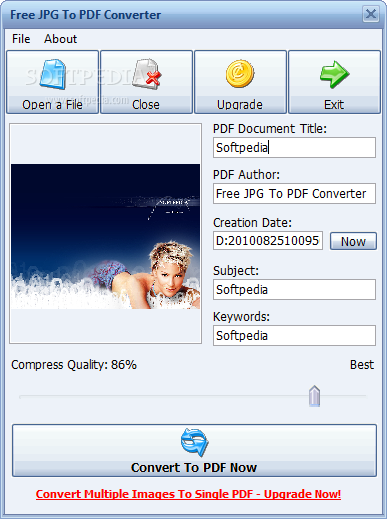Click the Close document toolbar button

coord(146,82)
